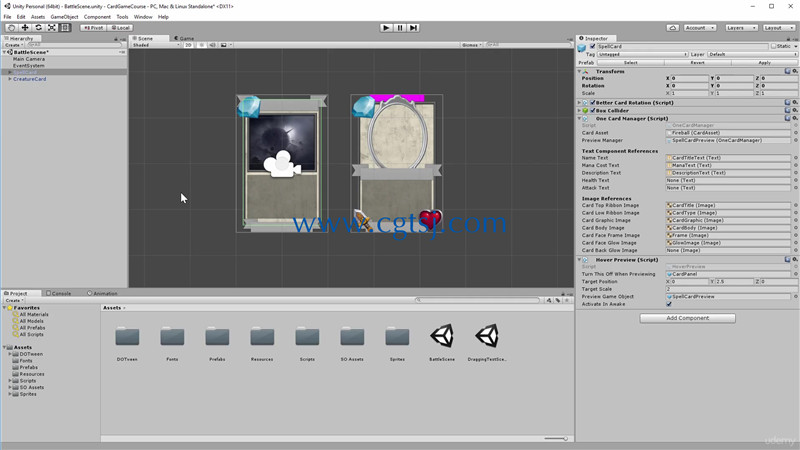Click the camera gizmo in scene

point(282,164)
